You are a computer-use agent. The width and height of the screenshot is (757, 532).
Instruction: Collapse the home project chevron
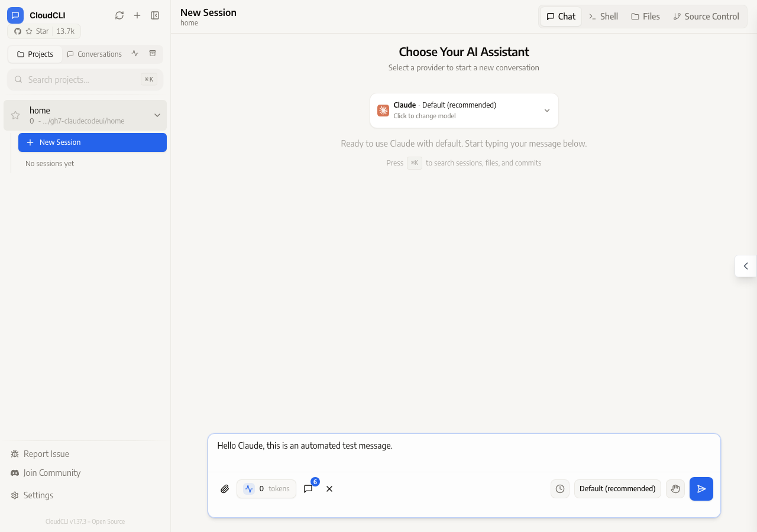(x=157, y=115)
